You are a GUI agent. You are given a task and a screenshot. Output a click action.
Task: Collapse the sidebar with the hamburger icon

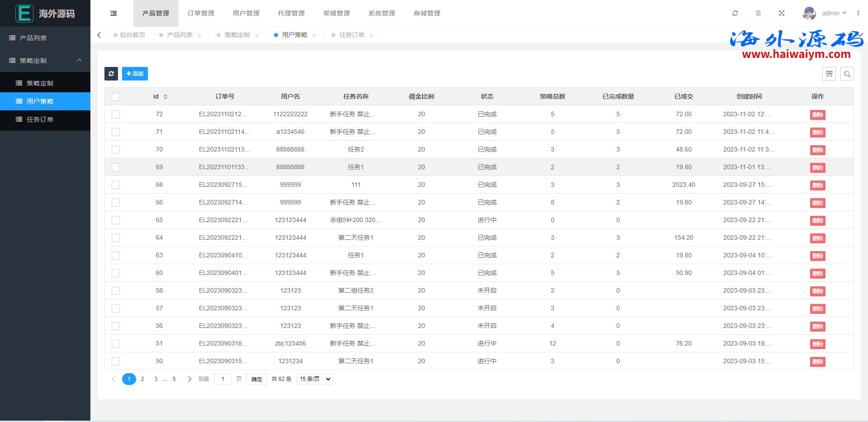point(113,14)
